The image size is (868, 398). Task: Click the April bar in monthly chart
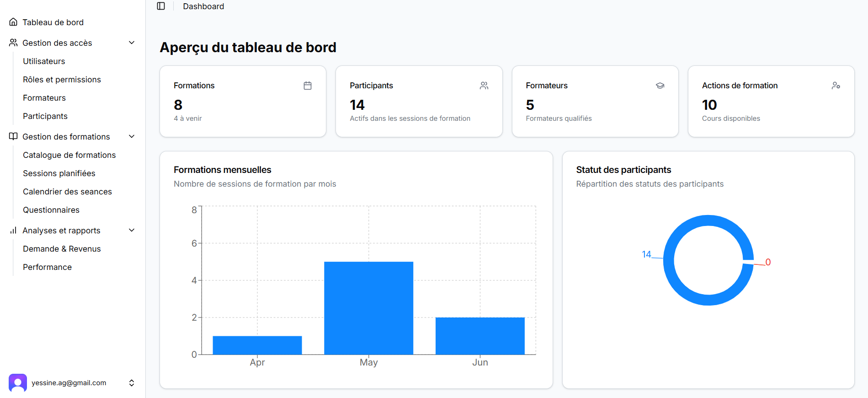point(257,345)
